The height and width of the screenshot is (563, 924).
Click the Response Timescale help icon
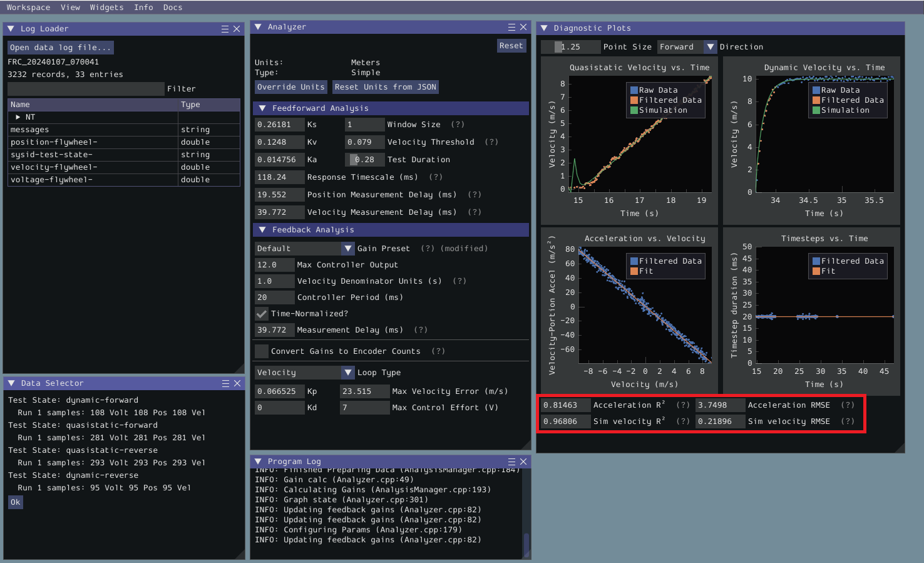point(436,177)
